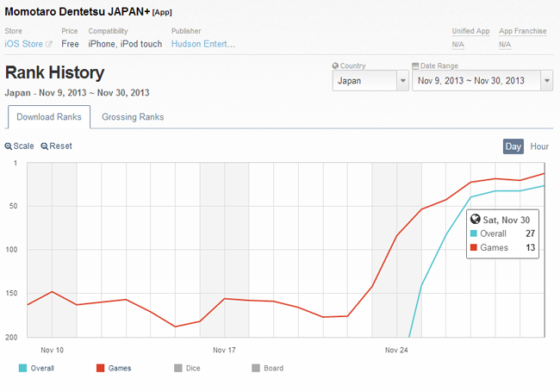
Task: Click the Country dropdown arrow
Action: [402, 81]
